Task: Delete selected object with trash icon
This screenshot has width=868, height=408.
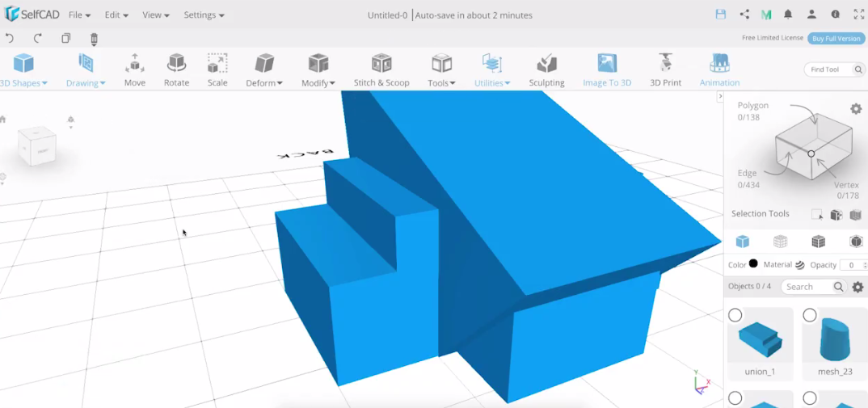Action: coord(94,39)
